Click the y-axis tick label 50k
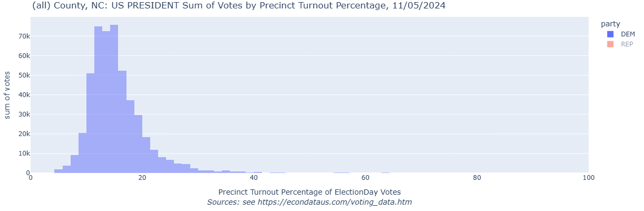Image resolution: width=644 pixels, height=211 pixels. coord(20,75)
